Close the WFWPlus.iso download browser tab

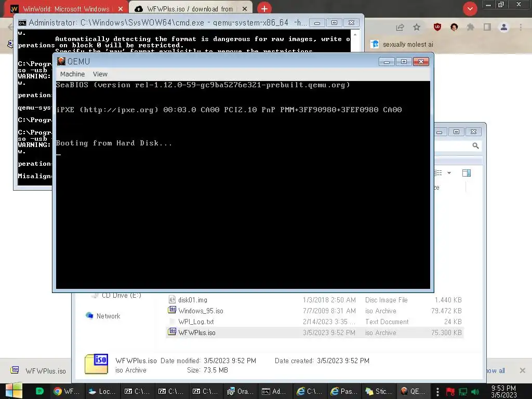pos(245,9)
